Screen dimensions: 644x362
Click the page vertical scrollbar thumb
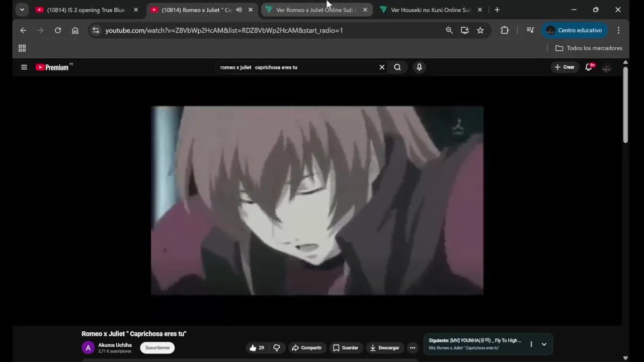pyautogui.click(x=625, y=105)
